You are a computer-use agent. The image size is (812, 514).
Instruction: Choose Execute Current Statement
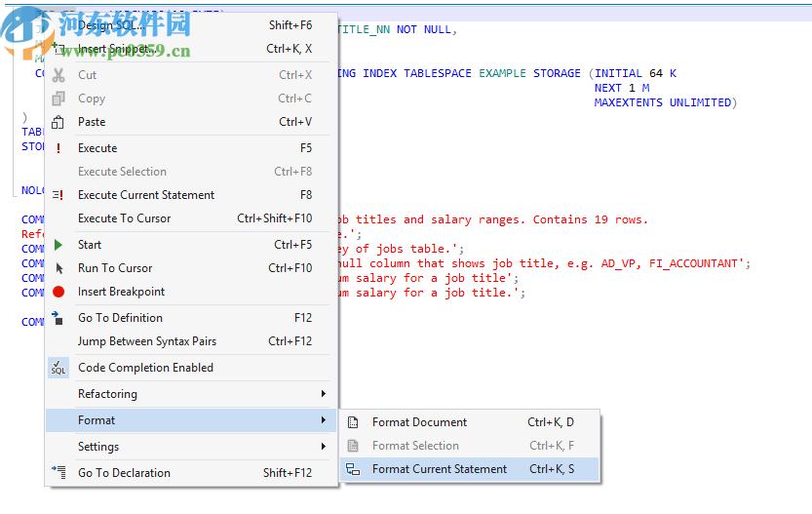(191, 195)
